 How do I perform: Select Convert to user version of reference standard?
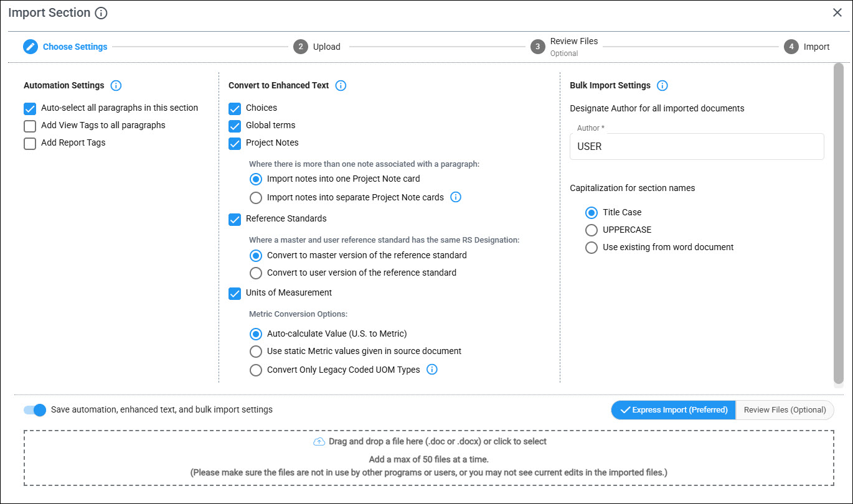(x=255, y=273)
